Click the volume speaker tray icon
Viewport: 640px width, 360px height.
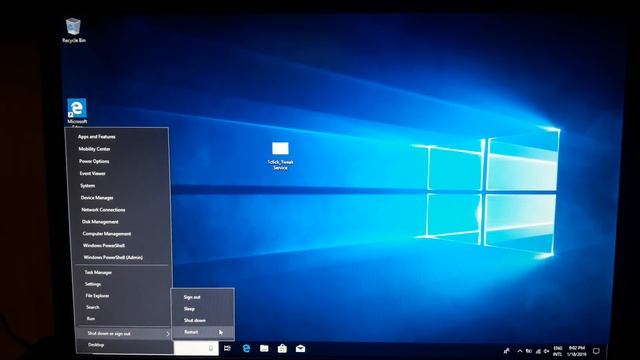(x=546, y=351)
